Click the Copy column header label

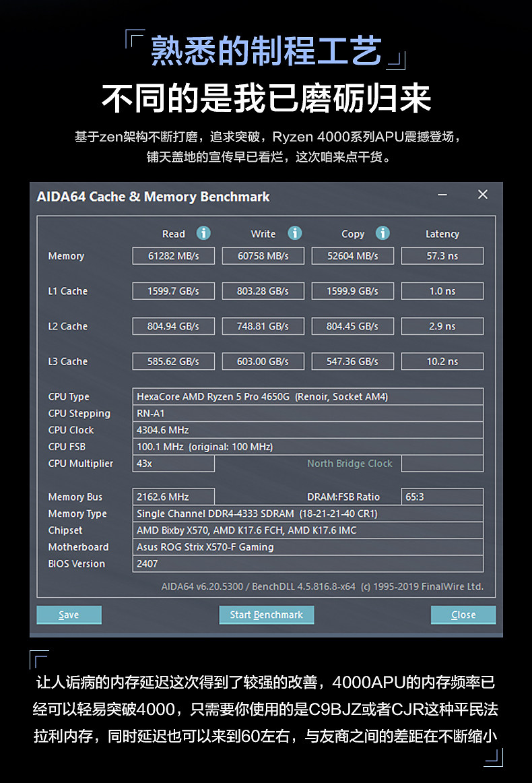(353, 234)
